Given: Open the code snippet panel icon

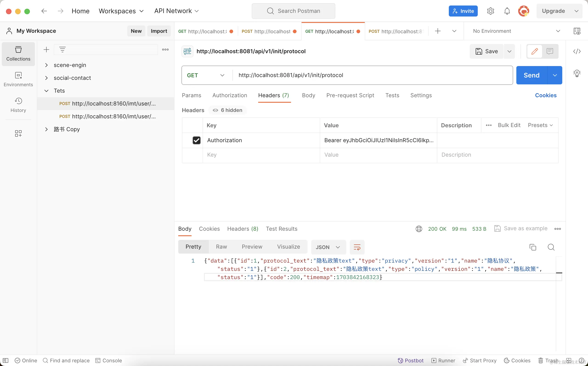Looking at the screenshot, I should pyautogui.click(x=577, y=51).
